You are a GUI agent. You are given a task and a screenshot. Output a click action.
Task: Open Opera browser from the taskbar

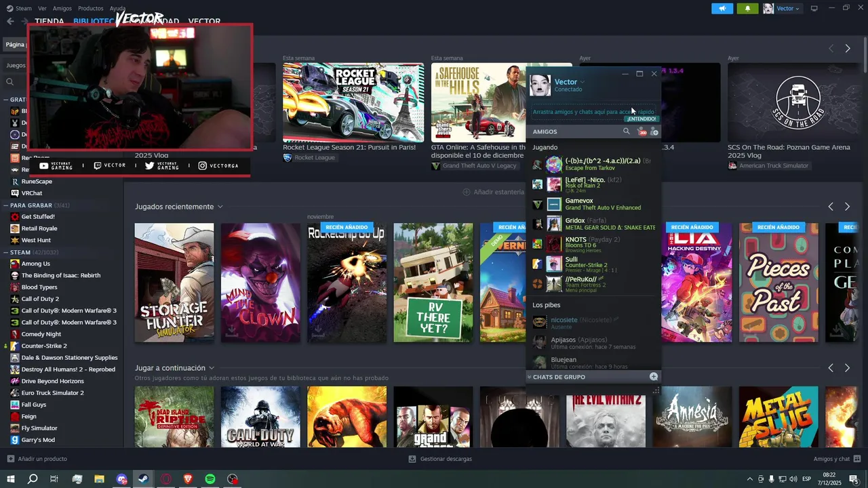pos(166,479)
